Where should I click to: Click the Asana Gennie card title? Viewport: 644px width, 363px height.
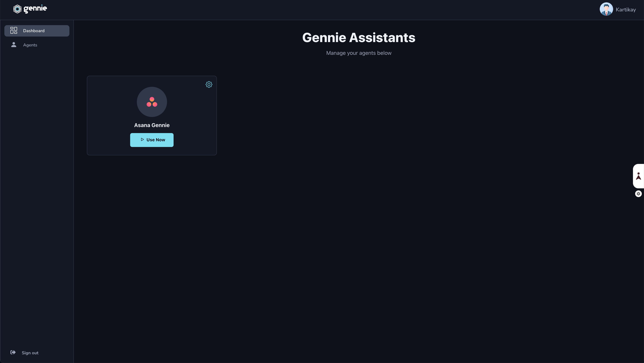coord(152,125)
